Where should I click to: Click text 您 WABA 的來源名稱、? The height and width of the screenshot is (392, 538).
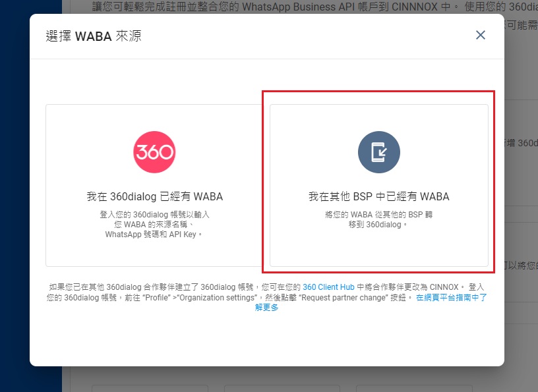click(x=154, y=225)
